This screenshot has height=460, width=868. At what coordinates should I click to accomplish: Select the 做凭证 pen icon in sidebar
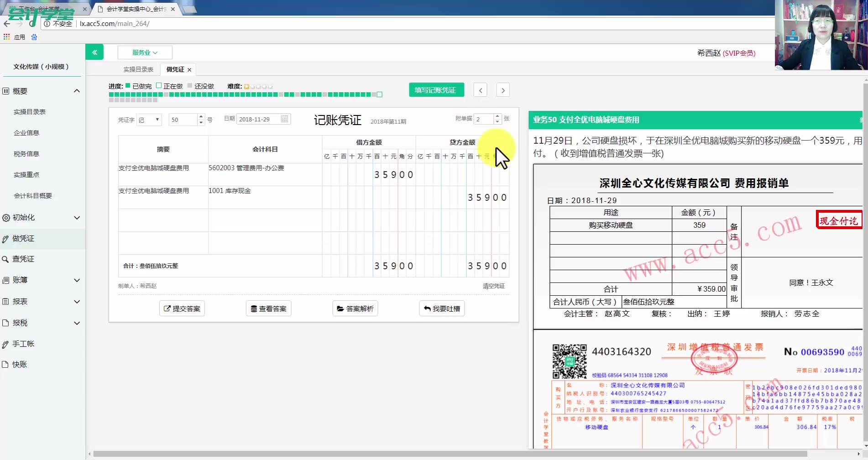click(5, 238)
